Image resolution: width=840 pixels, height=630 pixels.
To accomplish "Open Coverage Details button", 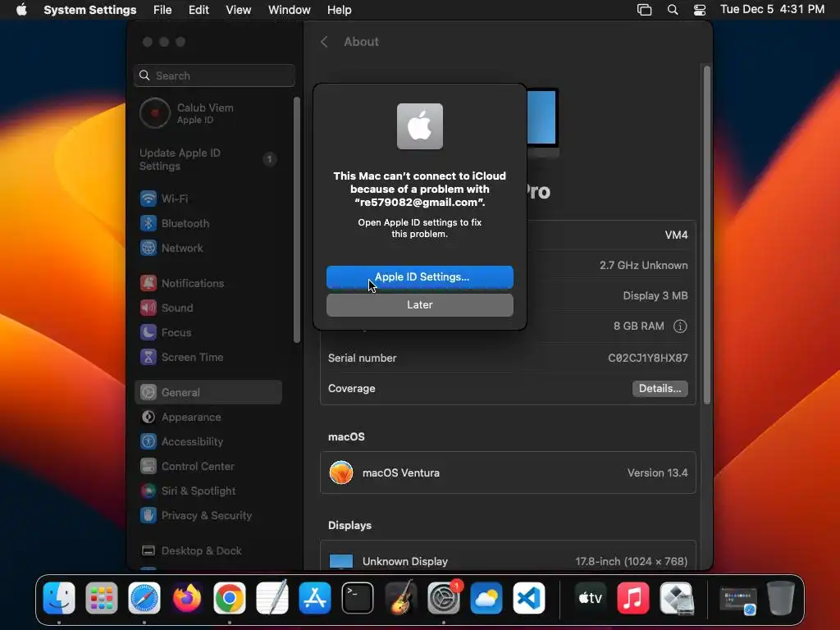I will 660,388.
